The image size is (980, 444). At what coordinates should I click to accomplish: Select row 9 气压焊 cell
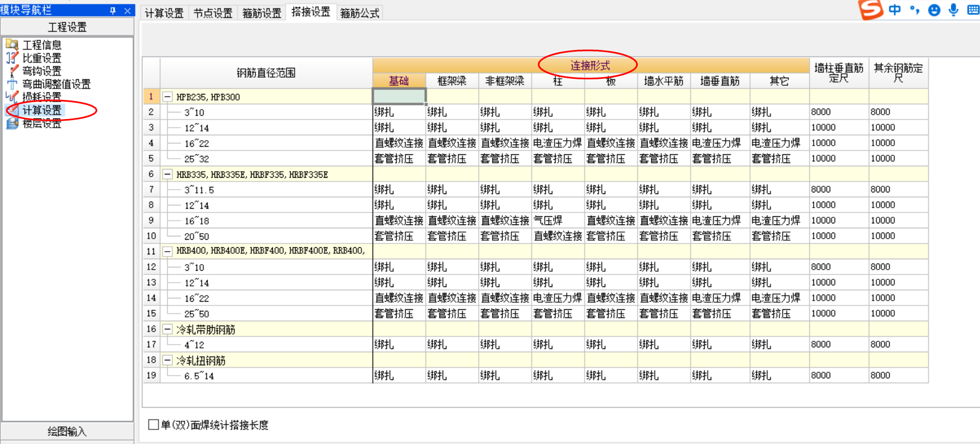(x=558, y=221)
